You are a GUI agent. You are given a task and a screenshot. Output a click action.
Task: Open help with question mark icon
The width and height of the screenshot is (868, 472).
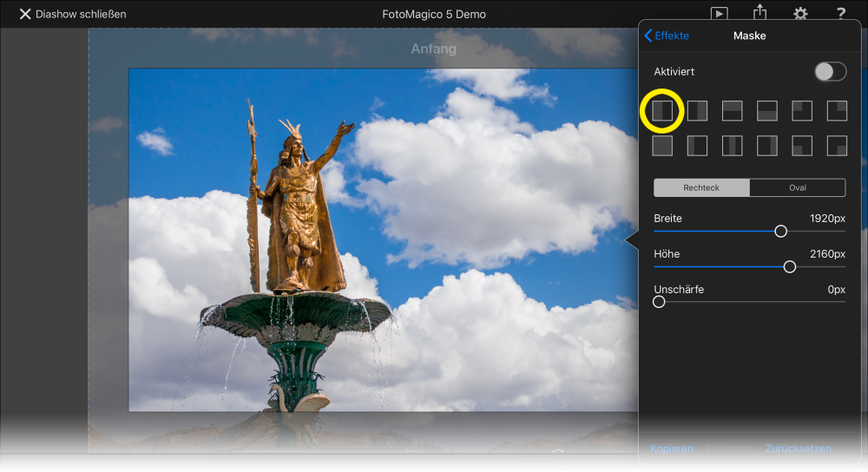841,13
